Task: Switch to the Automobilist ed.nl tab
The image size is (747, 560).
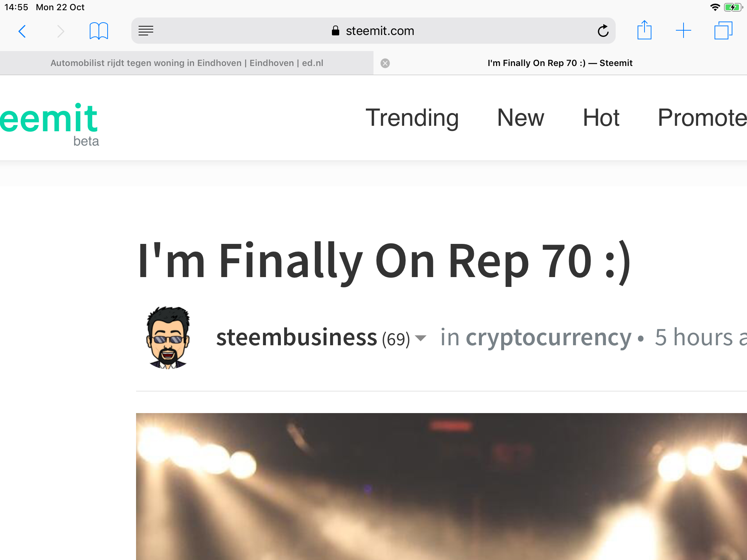Action: click(x=186, y=63)
